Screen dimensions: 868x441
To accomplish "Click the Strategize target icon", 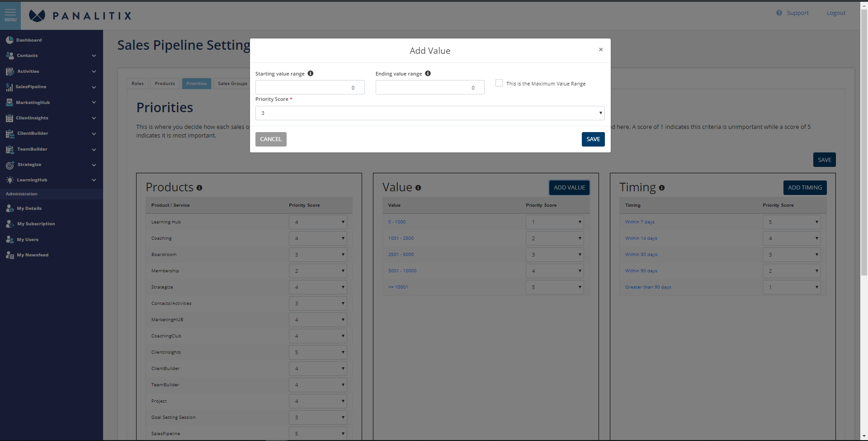I will 9,165.
